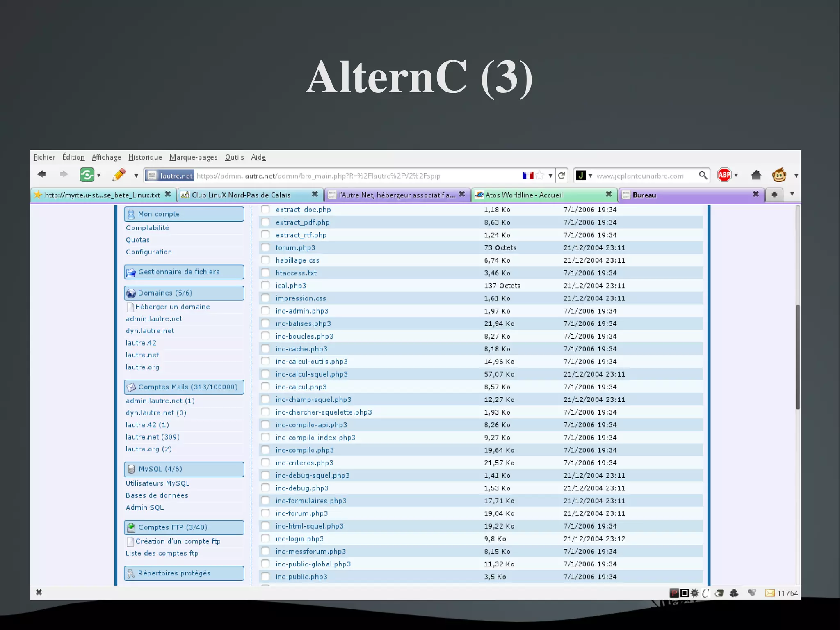Click the green sync toolbar icon
Image resolution: width=840 pixels, height=630 pixels.
[87, 175]
